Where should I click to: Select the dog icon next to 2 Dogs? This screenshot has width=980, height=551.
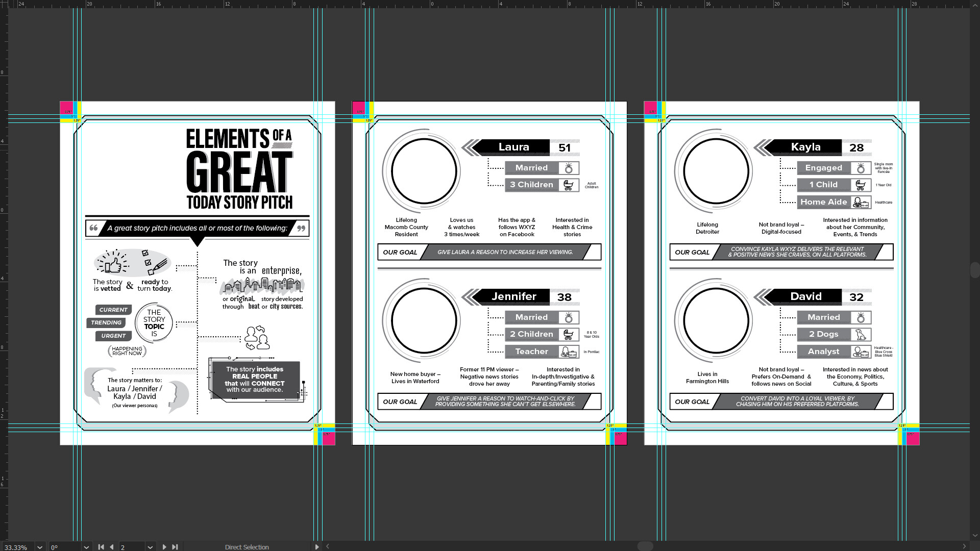[861, 335]
